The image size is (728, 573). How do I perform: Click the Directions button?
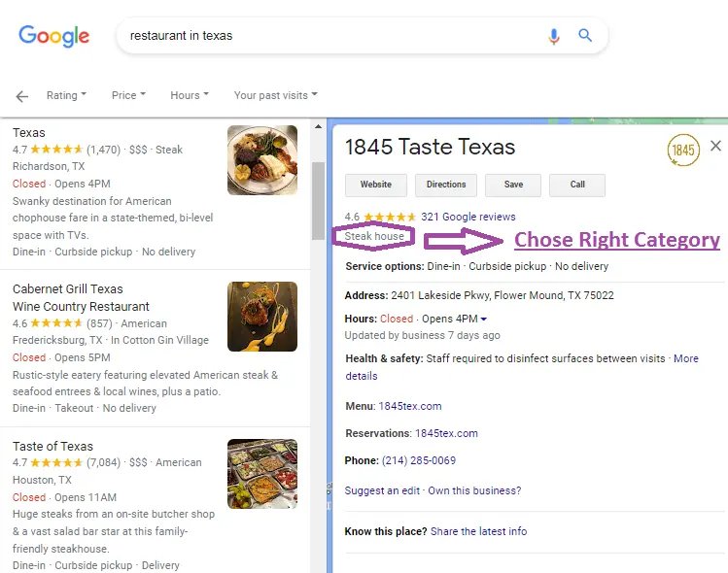point(446,185)
